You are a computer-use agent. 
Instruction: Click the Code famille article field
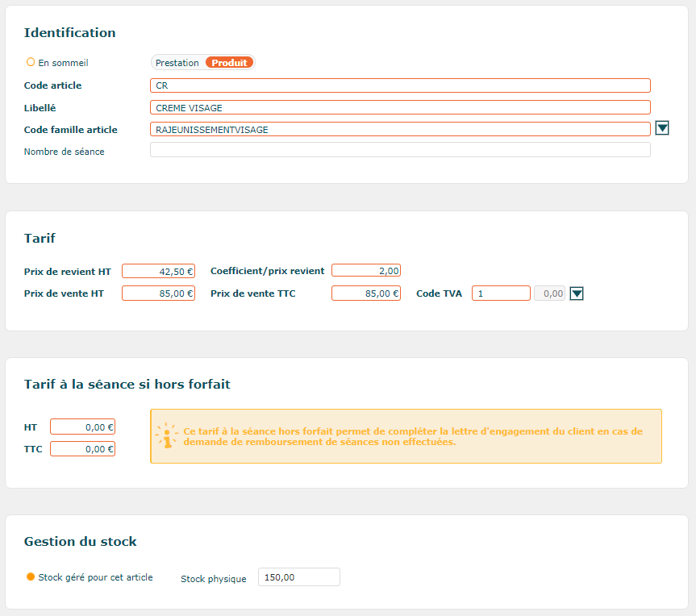[x=400, y=129]
